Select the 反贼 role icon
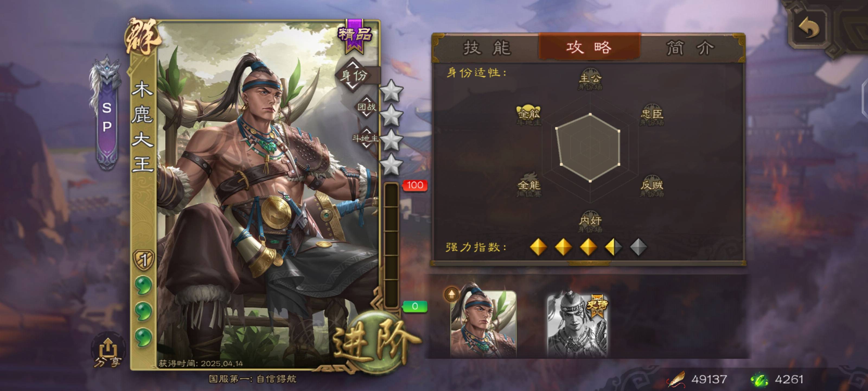This screenshot has height=391, width=868. click(652, 185)
